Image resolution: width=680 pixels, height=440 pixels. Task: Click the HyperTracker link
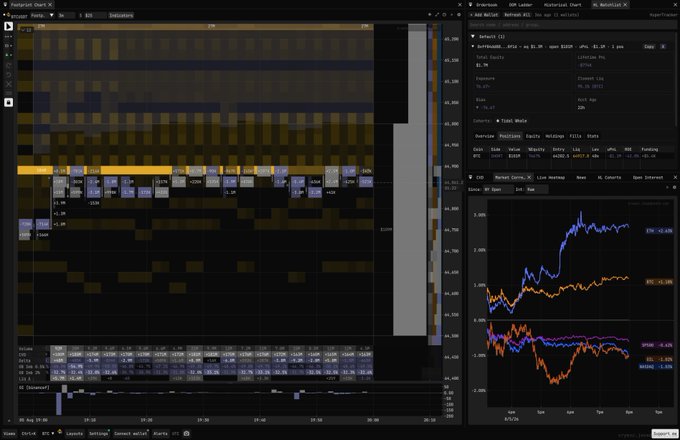point(663,15)
